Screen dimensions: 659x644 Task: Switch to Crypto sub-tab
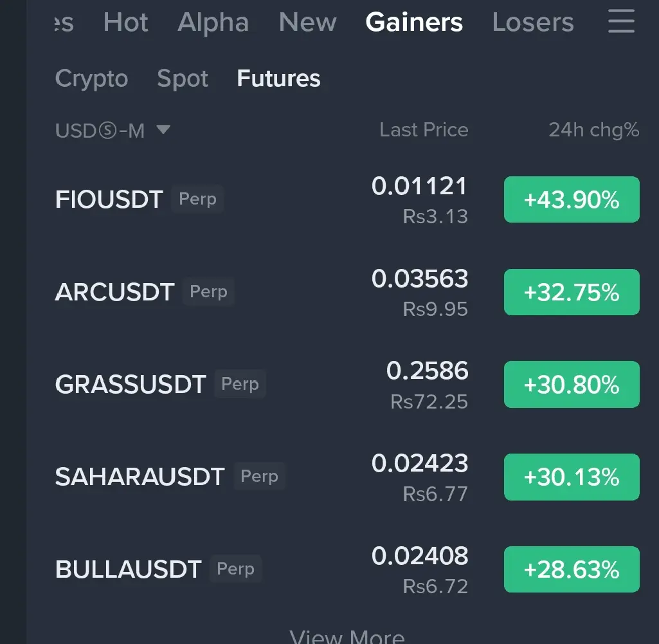point(91,78)
